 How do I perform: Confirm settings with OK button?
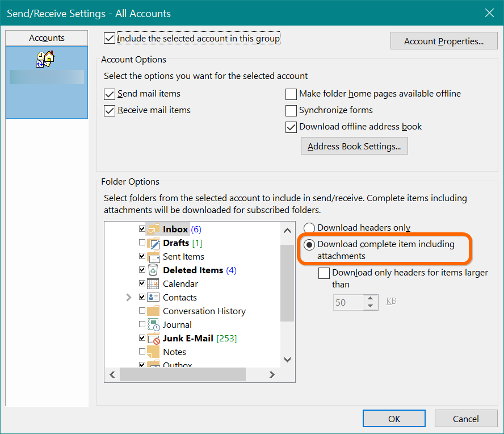click(x=394, y=419)
